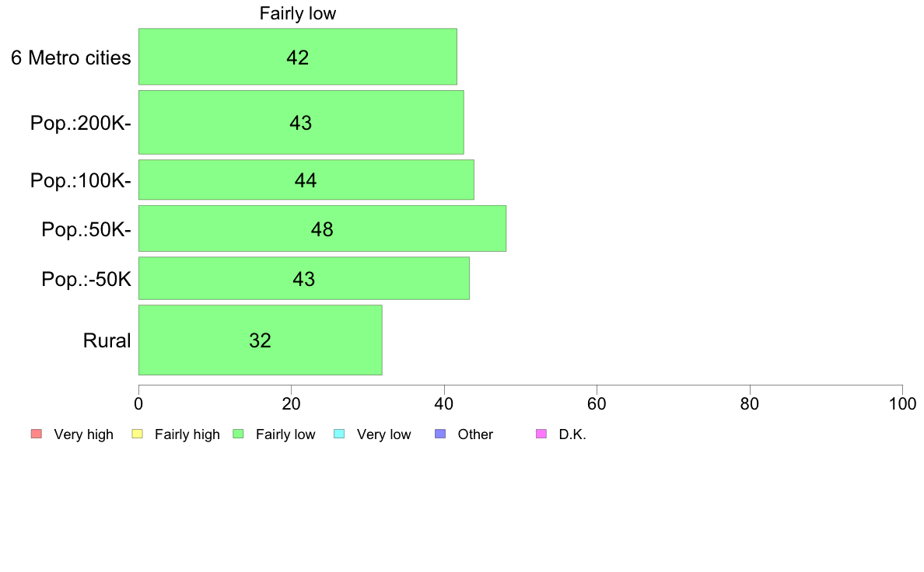Screen dimensions: 924x572
Task: Select the Pop.:-50K bar
Action: [304, 278]
